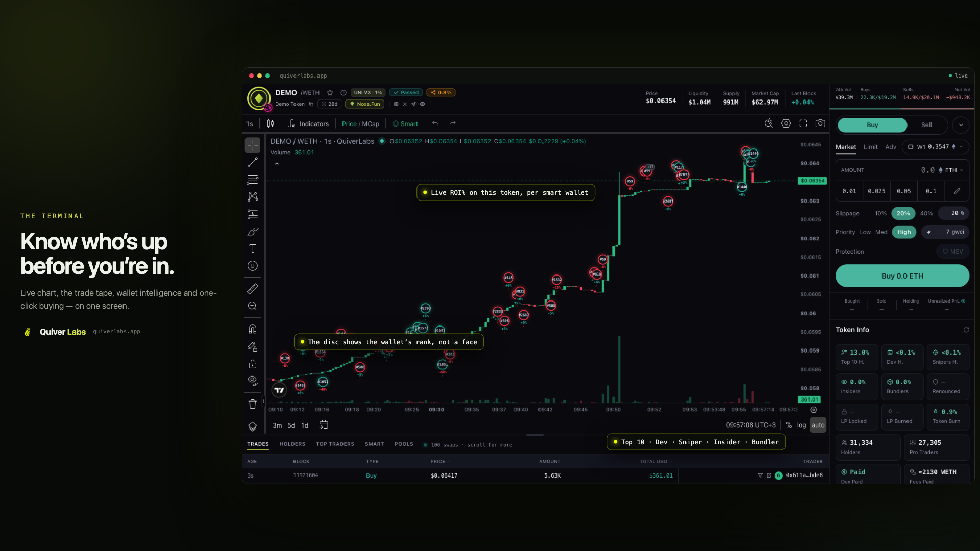Image resolution: width=980 pixels, height=551 pixels.
Task: Refresh the Token Info panel
Action: tap(966, 330)
